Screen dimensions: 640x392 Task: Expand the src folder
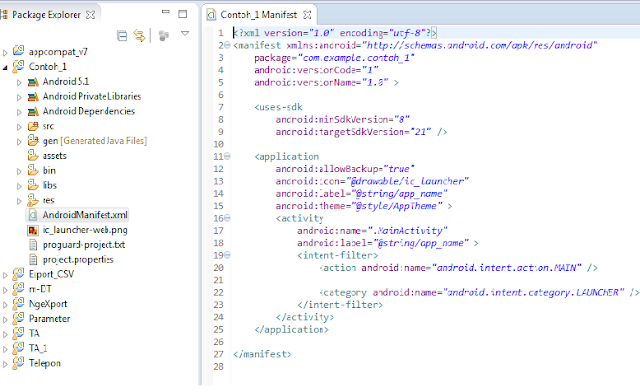19,127
